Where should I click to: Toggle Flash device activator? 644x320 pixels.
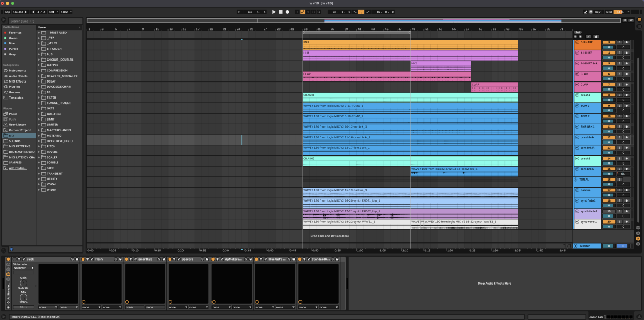click(84, 259)
